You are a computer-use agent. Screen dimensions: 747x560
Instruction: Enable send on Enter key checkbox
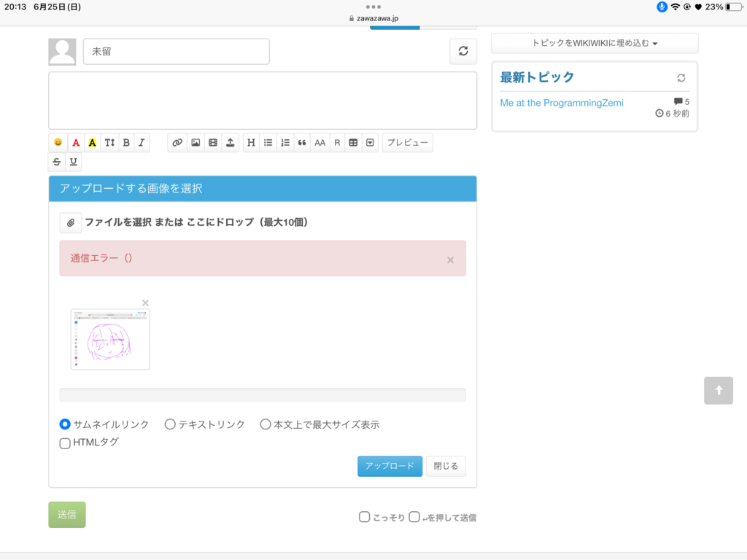pos(414,517)
